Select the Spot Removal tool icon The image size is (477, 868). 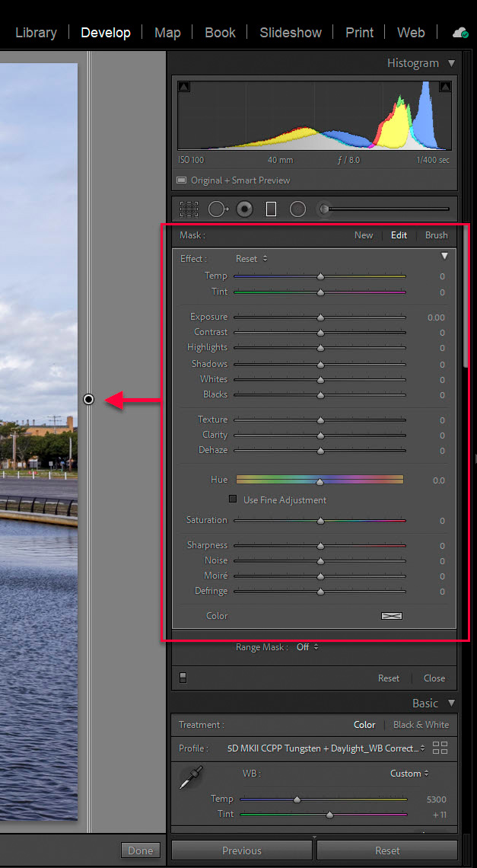pyautogui.click(x=218, y=209)
